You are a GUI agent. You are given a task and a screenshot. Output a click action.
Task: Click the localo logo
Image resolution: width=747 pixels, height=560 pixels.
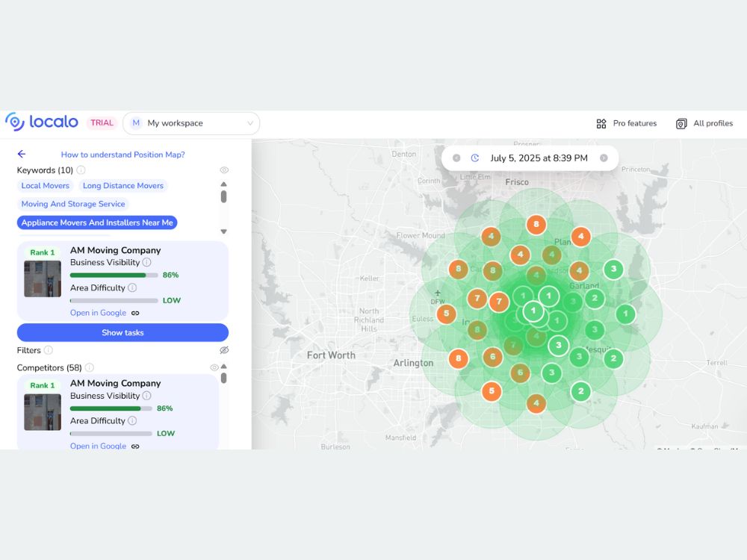[x=42, y=122]
